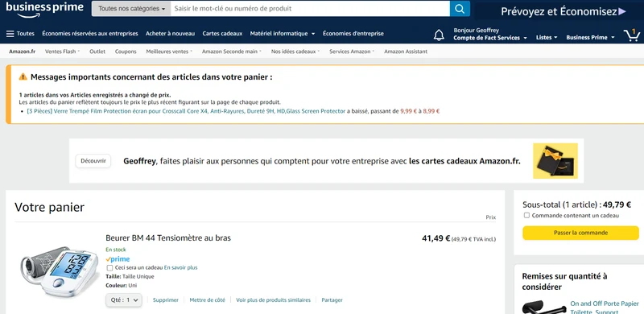This screenshot has height=314, width=644.
Task: Click the magnifying glass search button
Action: (460, 9)
